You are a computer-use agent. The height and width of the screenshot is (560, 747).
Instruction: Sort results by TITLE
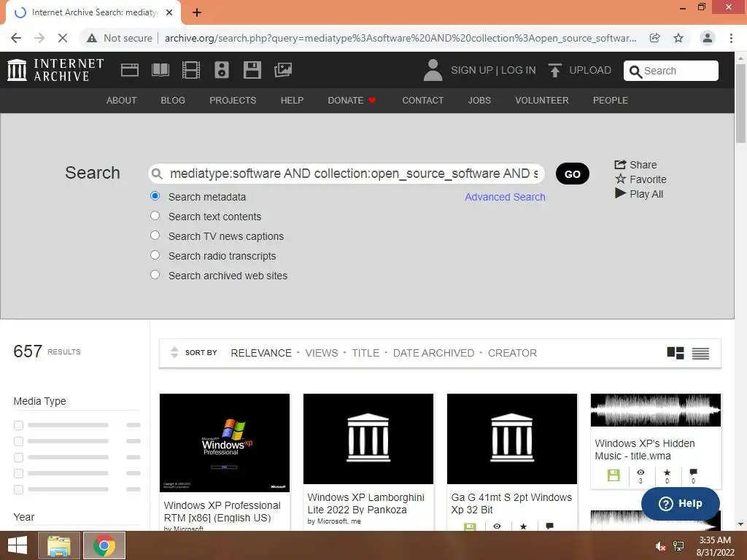coord(365,353)
